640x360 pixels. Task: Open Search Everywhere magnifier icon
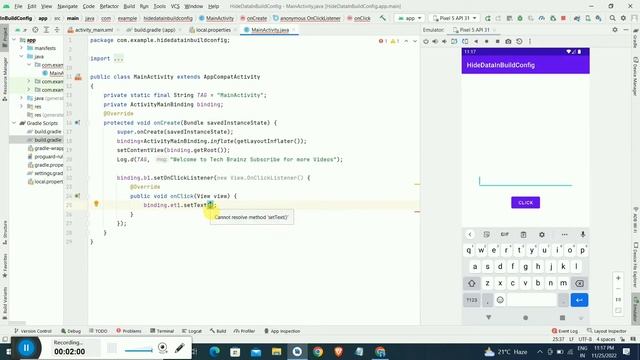click(612, 18)
